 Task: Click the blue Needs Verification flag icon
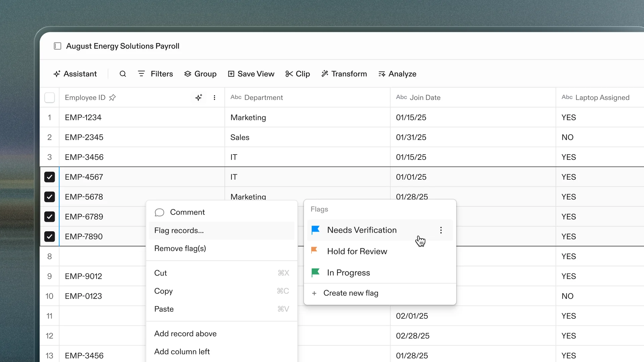coord(315,230)
